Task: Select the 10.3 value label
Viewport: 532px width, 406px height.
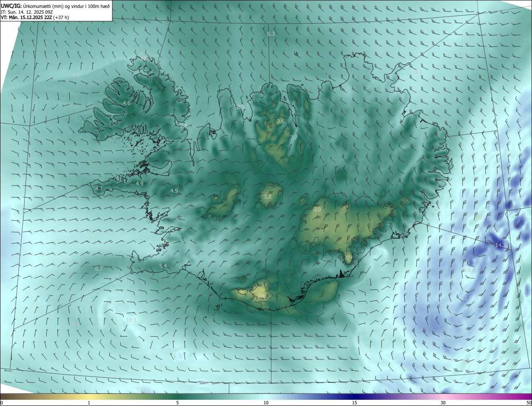Action: click(x=131, y=320)
